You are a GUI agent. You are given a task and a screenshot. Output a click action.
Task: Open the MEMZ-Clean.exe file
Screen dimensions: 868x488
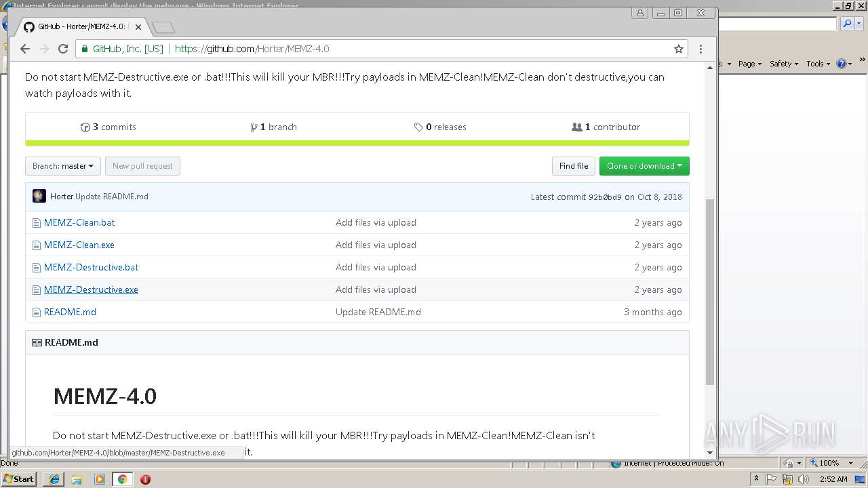click(x=79, y=245)
